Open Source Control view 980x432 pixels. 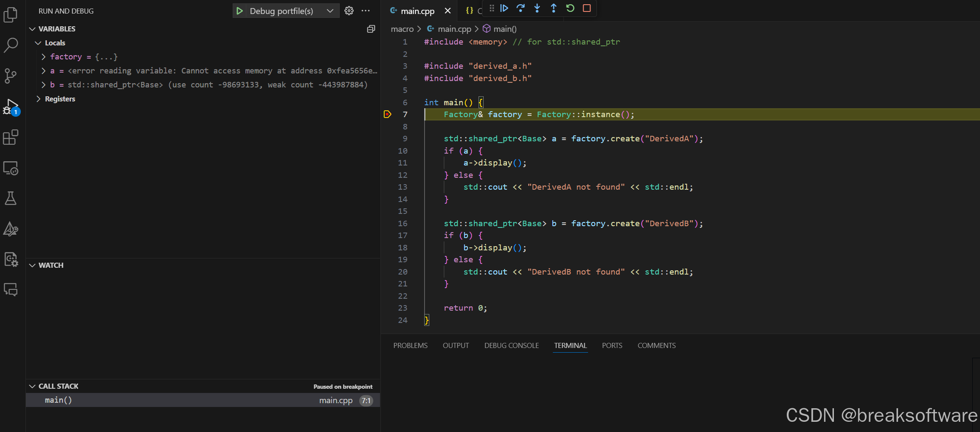coord(11,76)
